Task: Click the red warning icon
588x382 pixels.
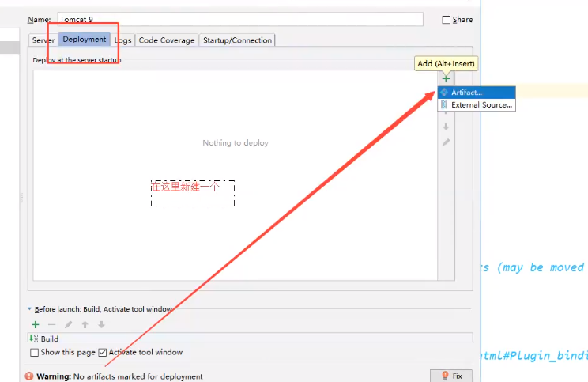Action: click(x=29, y=376)
